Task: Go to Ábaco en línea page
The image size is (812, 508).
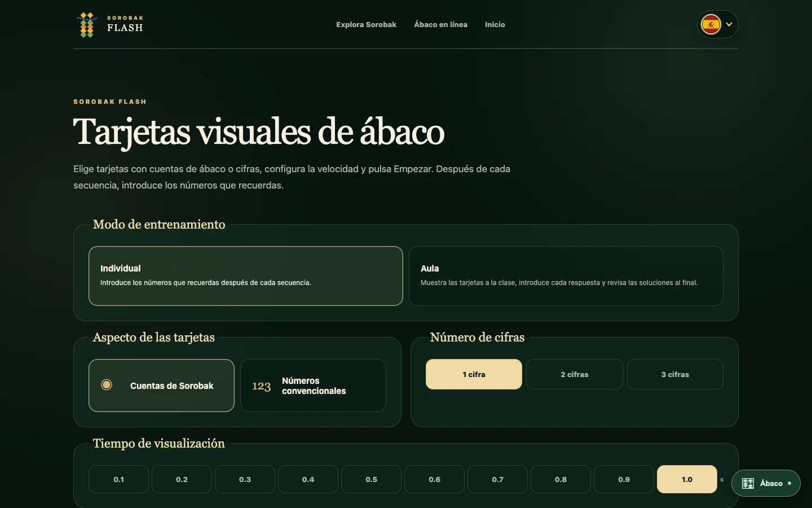Action: tap(440, 24)
